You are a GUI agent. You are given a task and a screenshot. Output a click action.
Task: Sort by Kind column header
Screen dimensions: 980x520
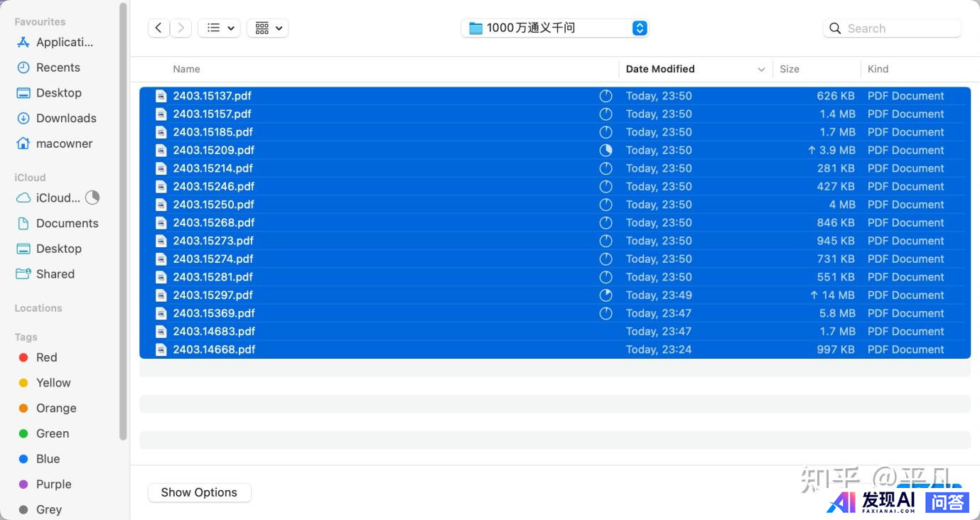pyautogui.click(x=878, y=69)
